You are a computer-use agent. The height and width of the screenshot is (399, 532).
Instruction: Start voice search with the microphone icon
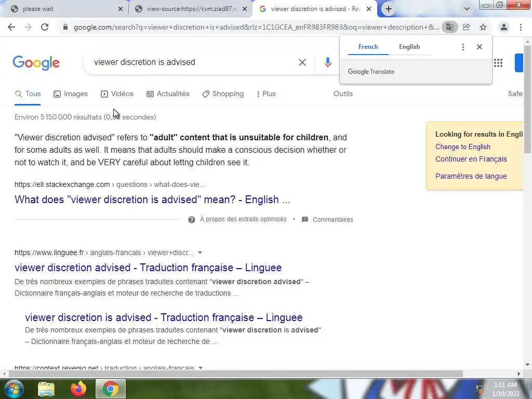click(327, 62)
